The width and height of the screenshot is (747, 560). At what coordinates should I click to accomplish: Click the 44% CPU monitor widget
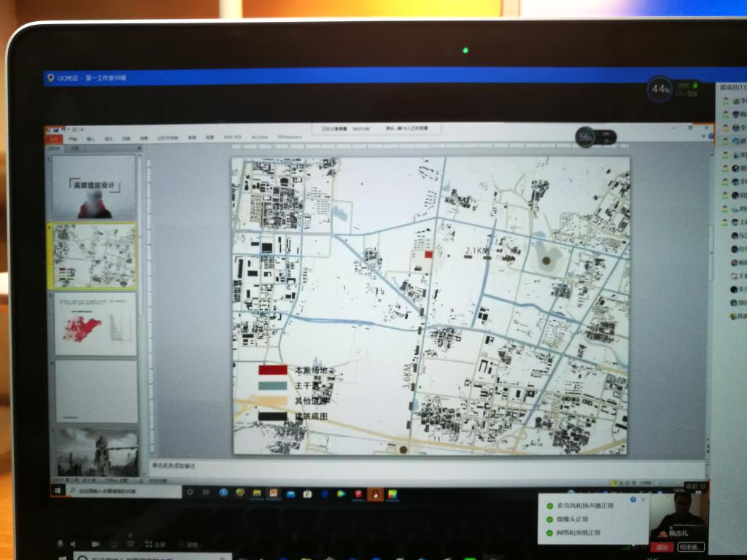(660, 89)
